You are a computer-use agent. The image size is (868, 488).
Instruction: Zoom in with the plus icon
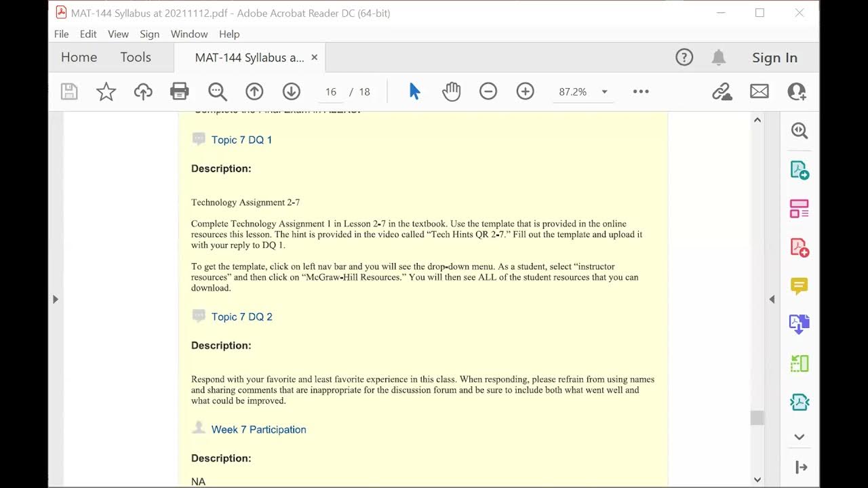(x=525, y=91)
